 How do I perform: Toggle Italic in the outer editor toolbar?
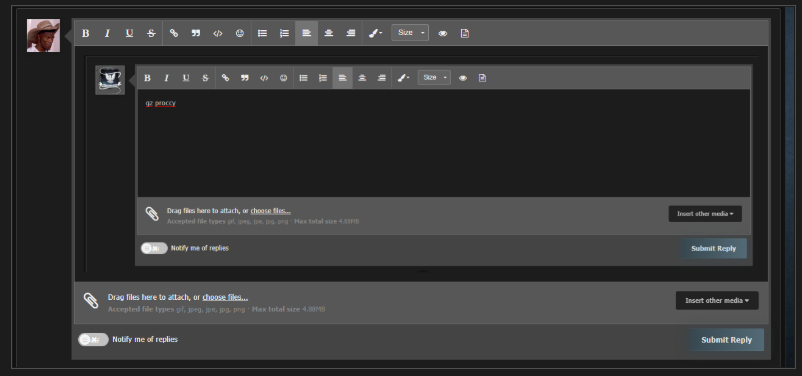(107, 33)
